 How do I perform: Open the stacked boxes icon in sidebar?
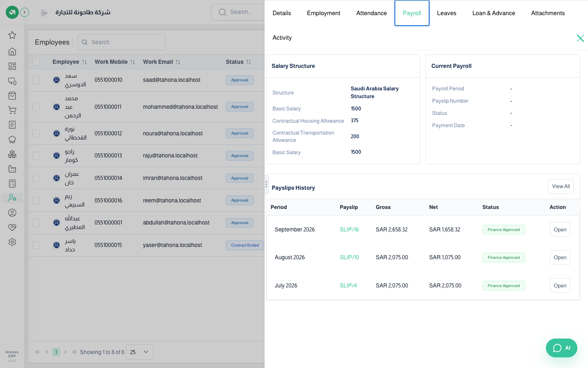12,154
